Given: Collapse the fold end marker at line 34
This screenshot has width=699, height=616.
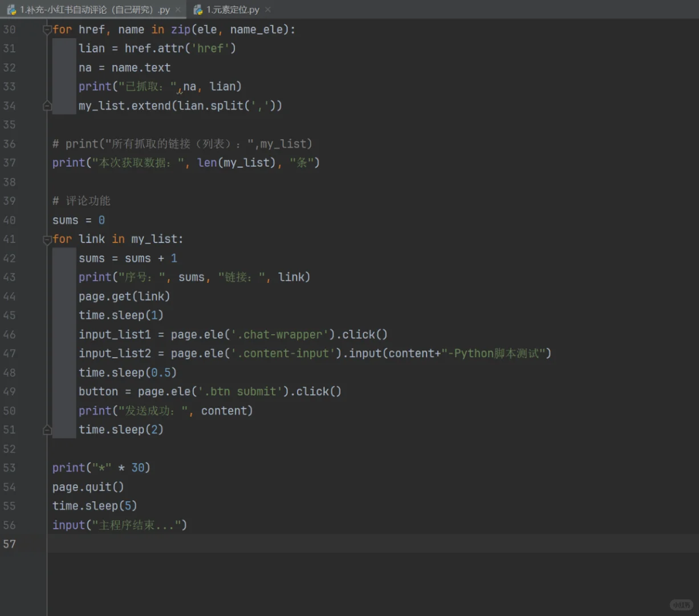Looking at the screenshot, I should 47,106.
